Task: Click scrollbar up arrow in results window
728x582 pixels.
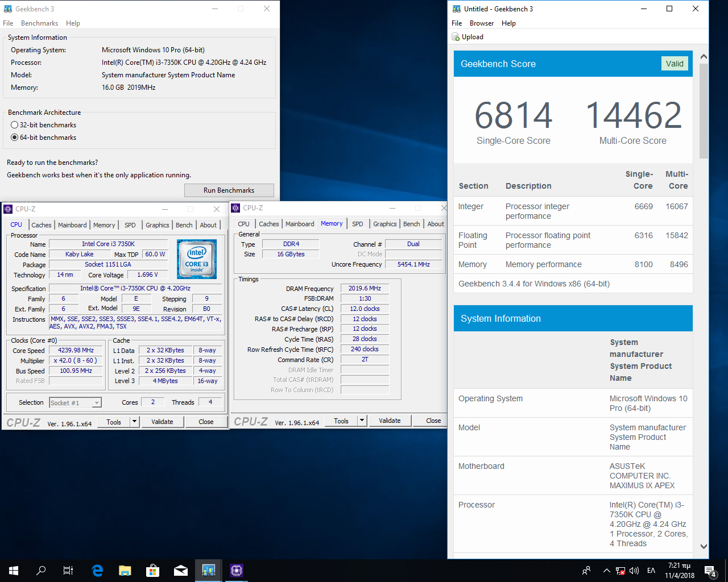Action: coord(704,57)
